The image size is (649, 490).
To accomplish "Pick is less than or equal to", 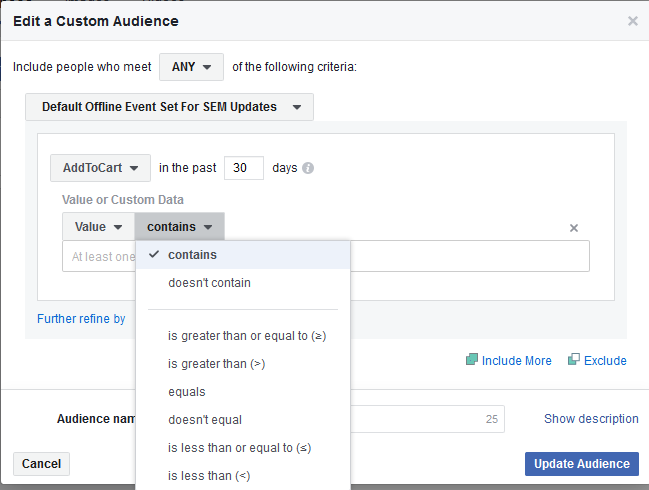I will pyautogui.click(x=239, y=448).
